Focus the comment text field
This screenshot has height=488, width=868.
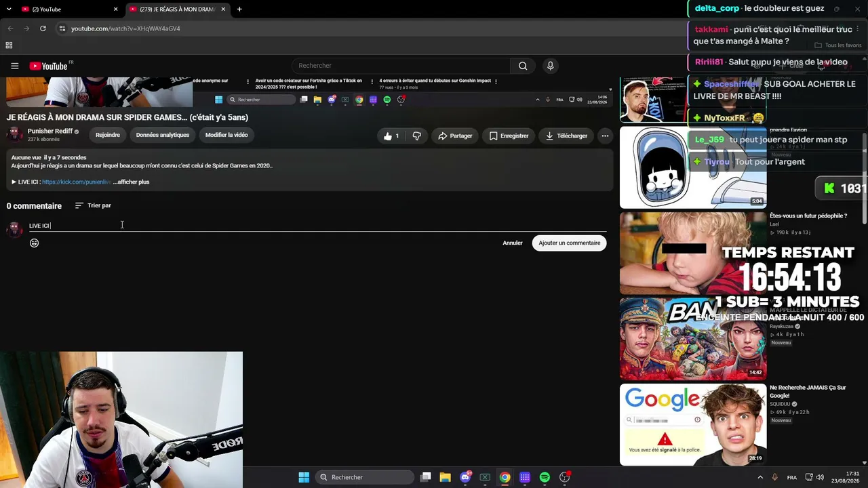pyautogui.click(x=319, y=226)
